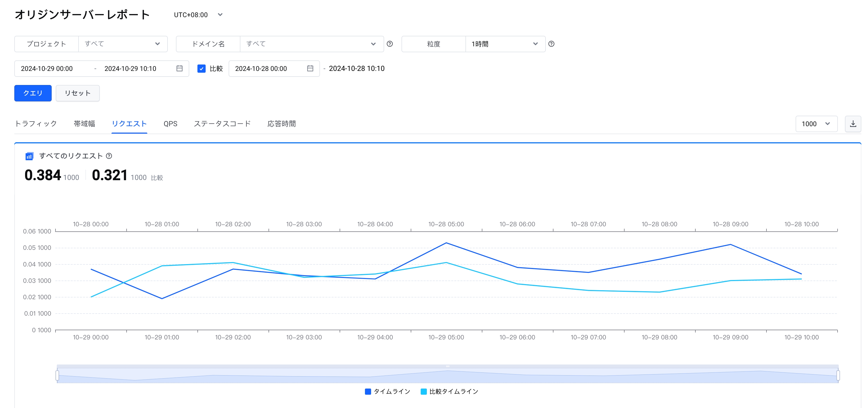
Task: Click help icon beside すべてのリクエスト title
Action: click(x=109, y=156)
